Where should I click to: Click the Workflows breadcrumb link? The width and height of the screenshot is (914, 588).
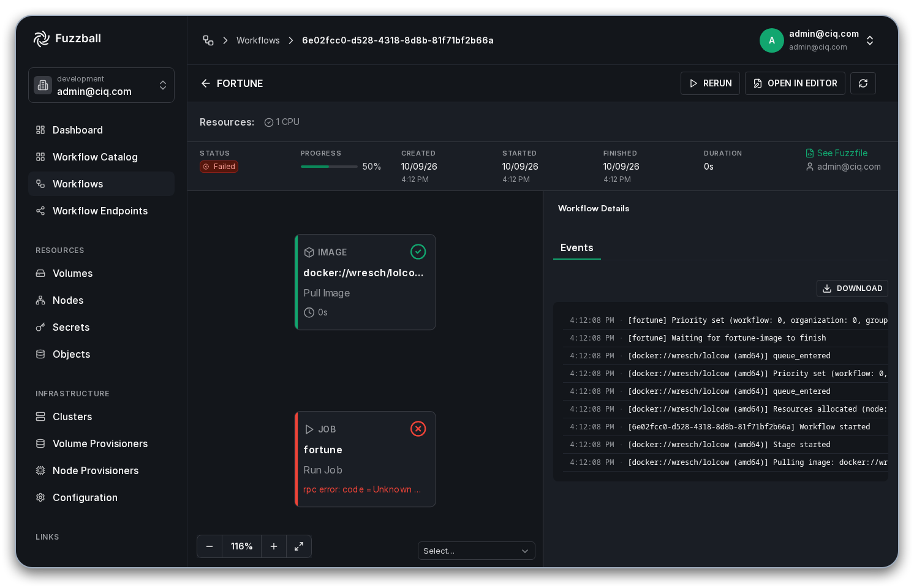pyautogui.click(x=258, y=40)
